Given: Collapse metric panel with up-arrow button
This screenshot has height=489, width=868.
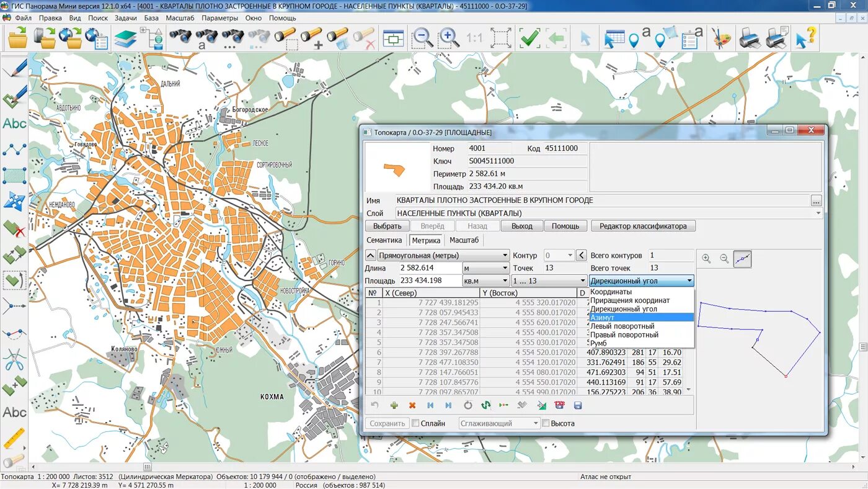Looking at the screenshot, I should tap(370, 255).
